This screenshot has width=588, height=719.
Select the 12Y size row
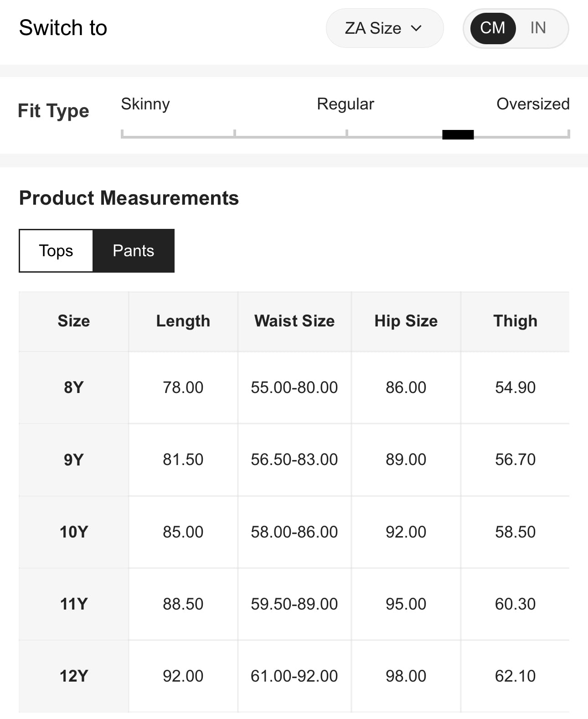[73, 676]
